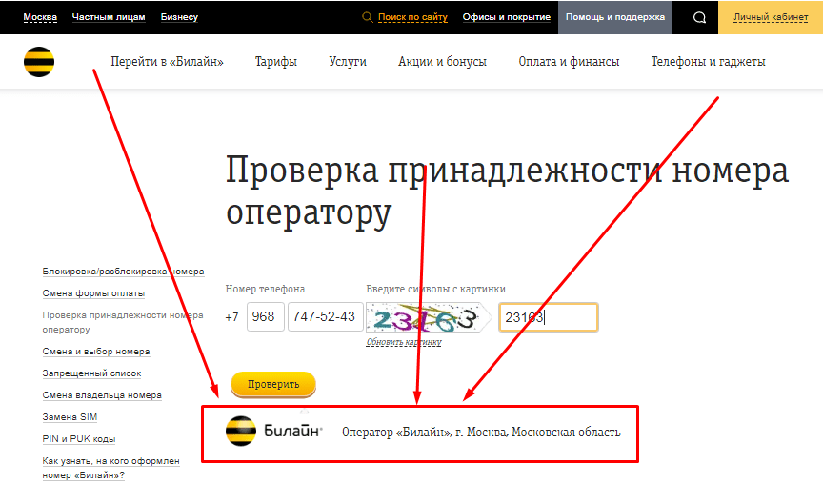The image size is (823, 504).
Task: Open Запрещенный список link
Action: [x=91, y=373]
